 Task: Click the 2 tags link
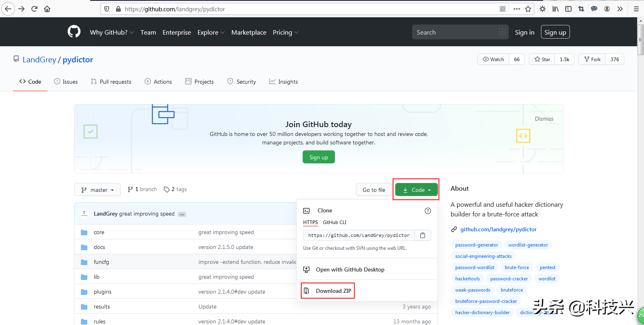175,189
